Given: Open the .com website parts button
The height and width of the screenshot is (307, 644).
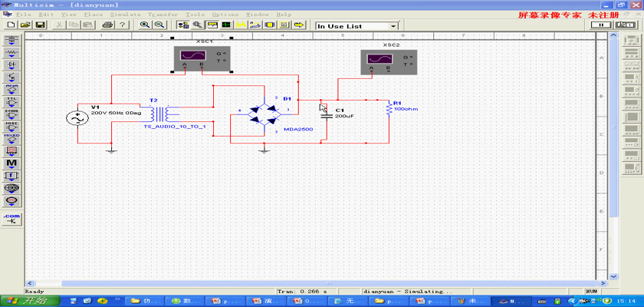Looking at the screenshot, I should point(11,219).
